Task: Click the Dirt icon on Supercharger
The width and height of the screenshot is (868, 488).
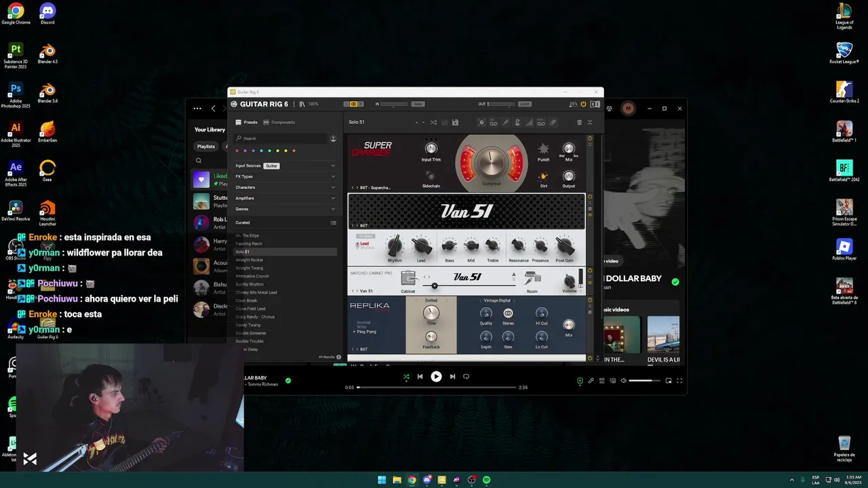Action: (543, 176)
